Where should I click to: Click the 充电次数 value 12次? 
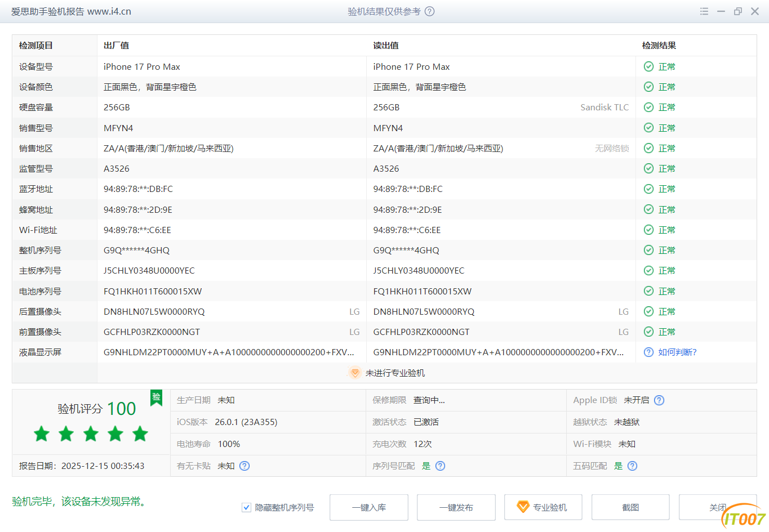coord(423,444)
